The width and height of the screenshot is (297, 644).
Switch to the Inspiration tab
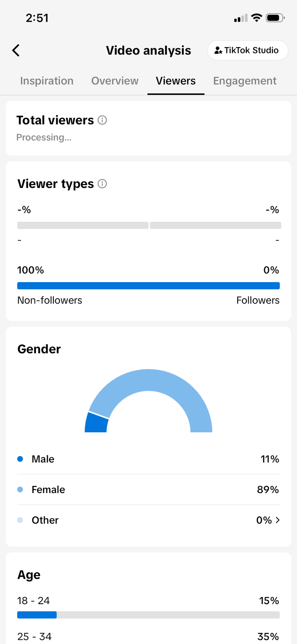coord(47,81)
